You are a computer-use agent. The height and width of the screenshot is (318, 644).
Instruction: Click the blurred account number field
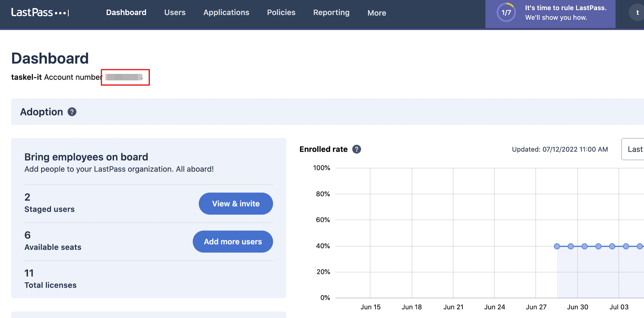[124, 77]
